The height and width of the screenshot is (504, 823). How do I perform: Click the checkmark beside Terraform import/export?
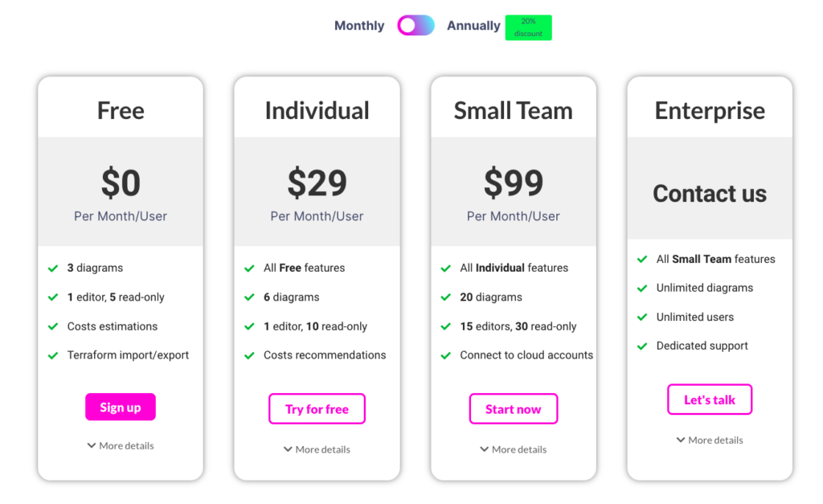pyautogui.click(x=53, y=355)
